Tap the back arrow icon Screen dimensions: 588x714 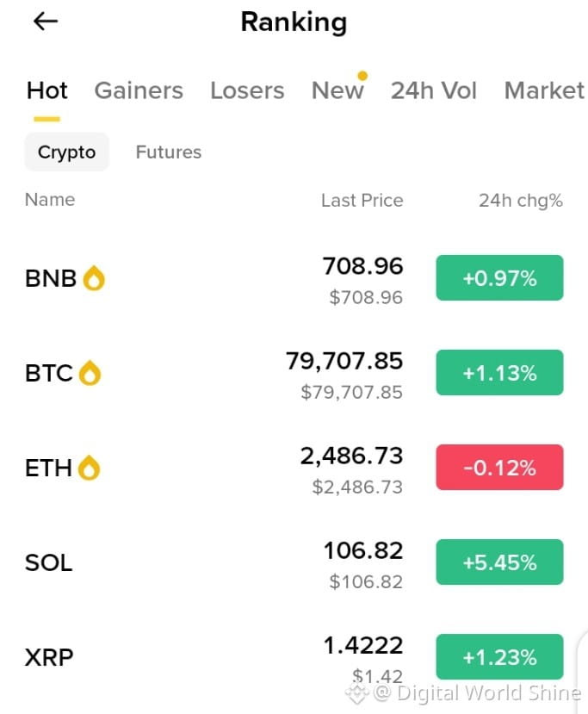click(46, 21)
